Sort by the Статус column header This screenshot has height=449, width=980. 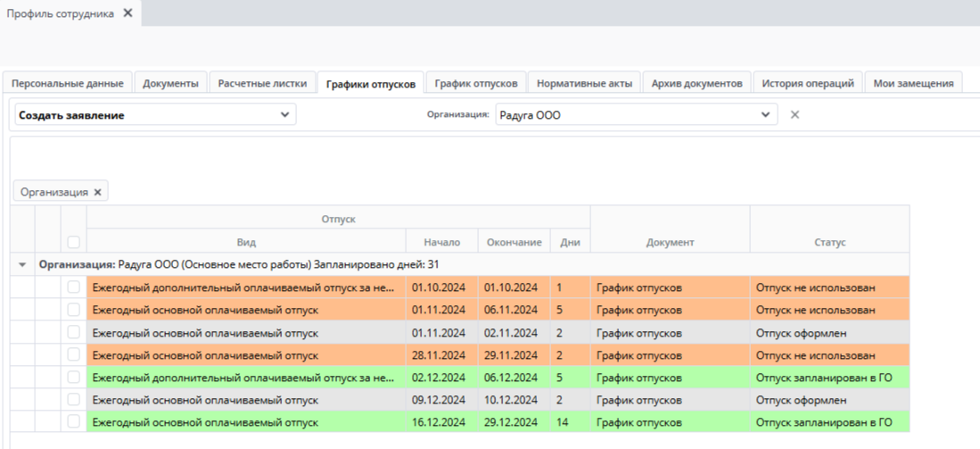[830, 243]
